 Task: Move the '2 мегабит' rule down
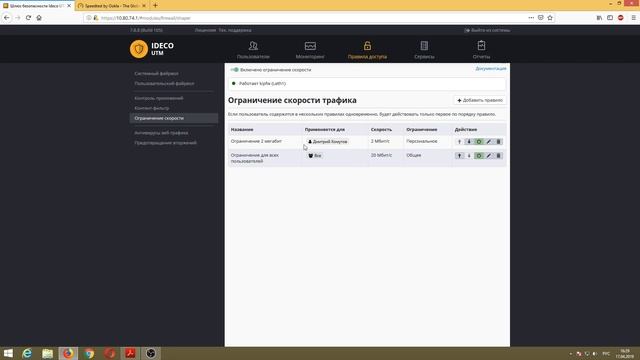point(469,142)
